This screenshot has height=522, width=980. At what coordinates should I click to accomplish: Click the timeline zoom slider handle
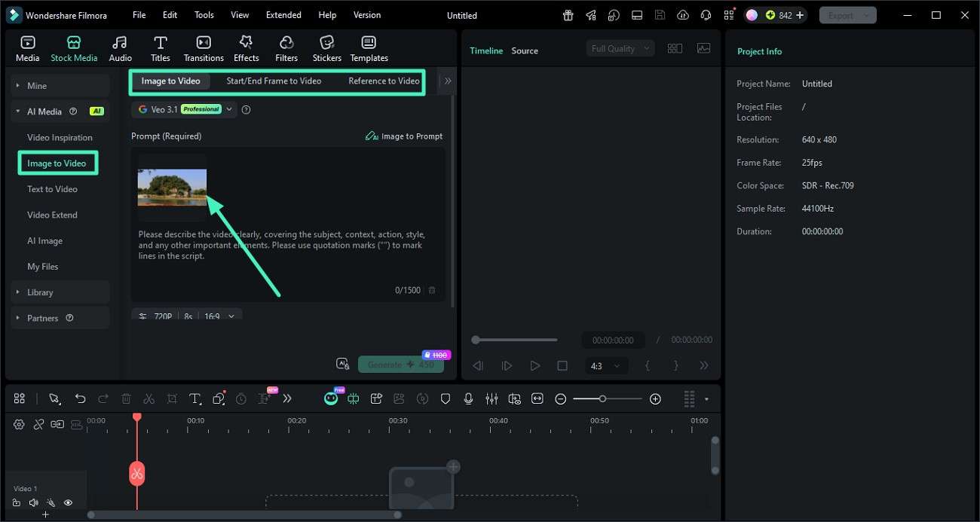tap(602, 398)
